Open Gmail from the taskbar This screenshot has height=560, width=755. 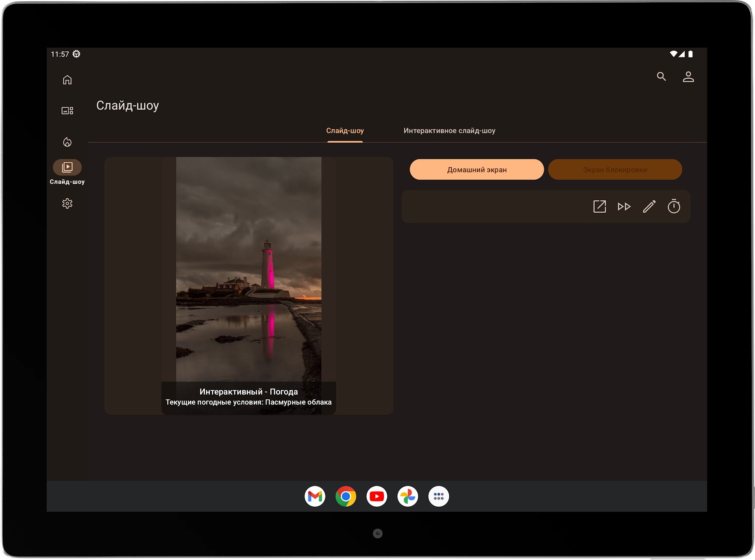(x=315, y=497)
